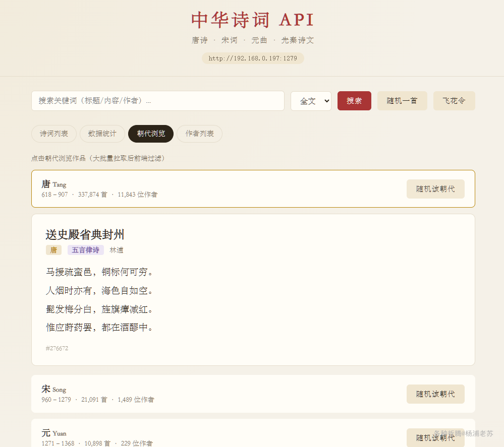Switch to the 数据统计 tab
504x447 pixels.
(102, 134)
